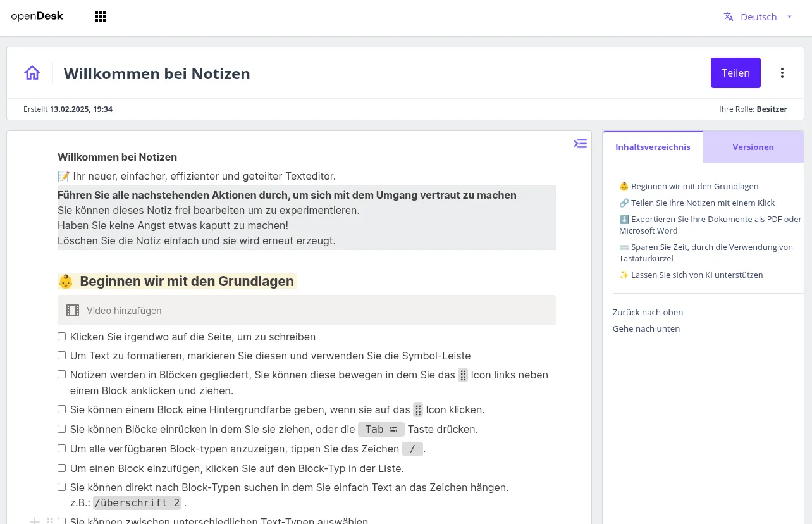Tick the checkbox about Tab Taste drücken
The image size is (812, 524).
coord(61,428)
